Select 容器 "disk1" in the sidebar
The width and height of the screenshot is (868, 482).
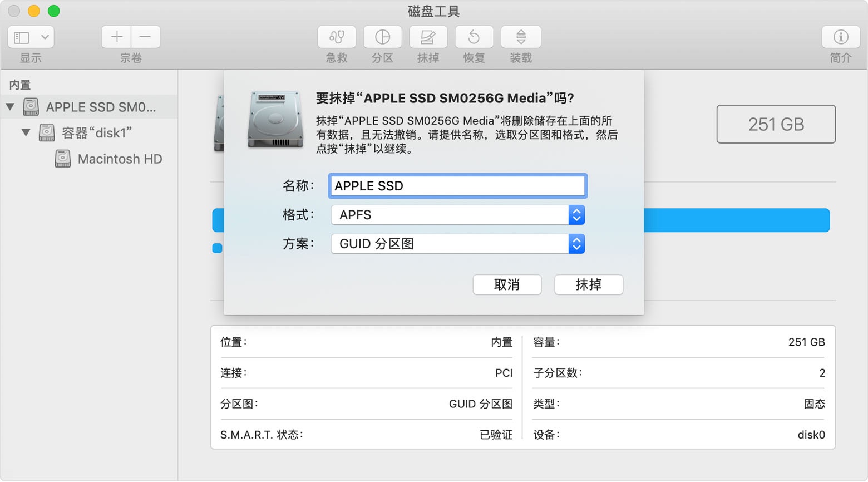(96, 133)
